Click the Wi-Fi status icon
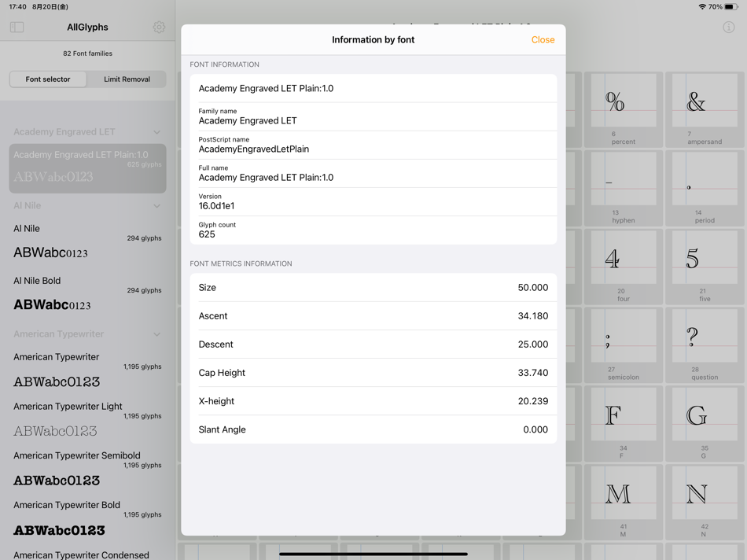This screenshot has width=747, height=560. pos(701,6)
